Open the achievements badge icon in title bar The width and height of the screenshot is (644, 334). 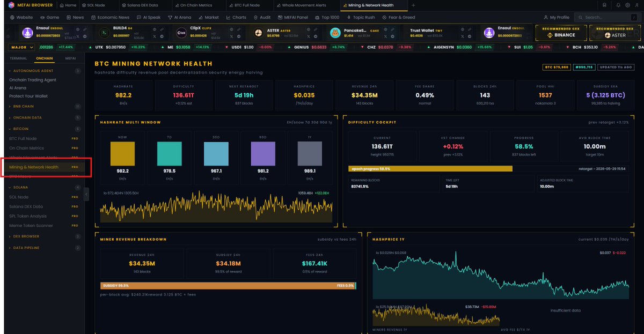tap(605, 5)
